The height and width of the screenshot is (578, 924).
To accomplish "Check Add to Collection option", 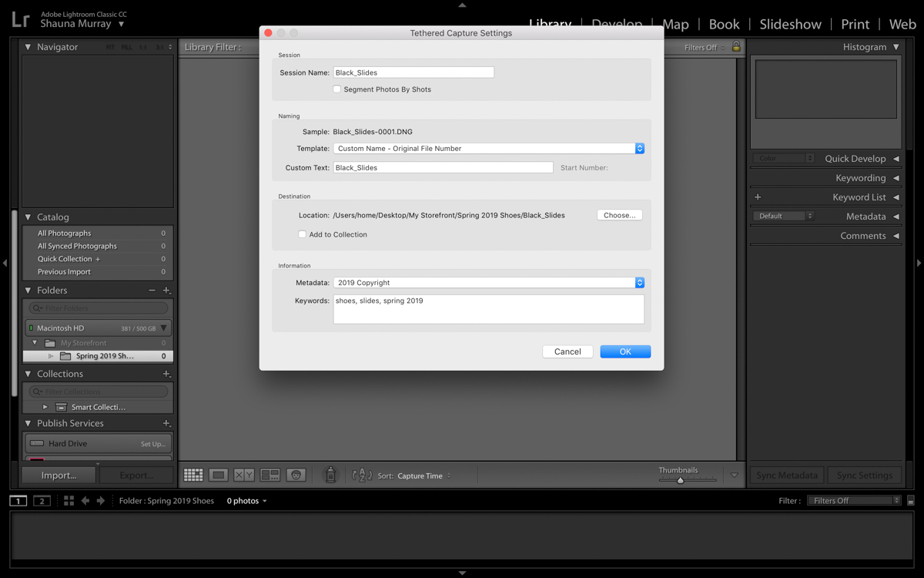I will click(303, 234).
